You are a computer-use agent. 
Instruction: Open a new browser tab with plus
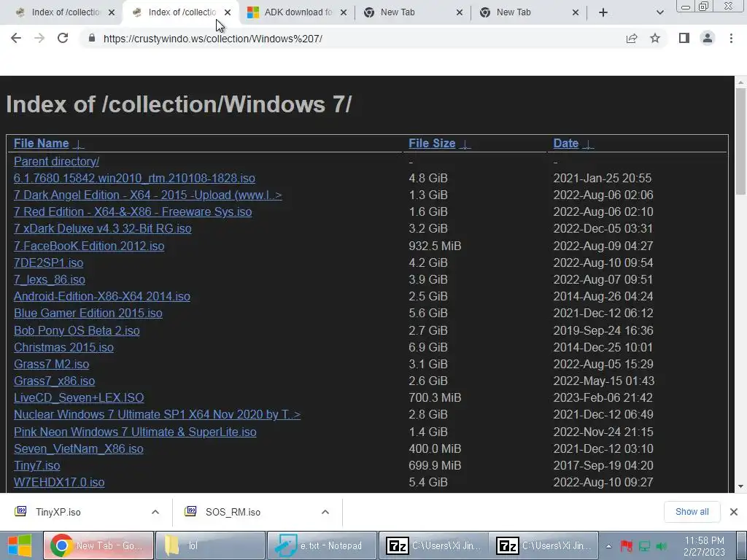[x=603, y=12]
